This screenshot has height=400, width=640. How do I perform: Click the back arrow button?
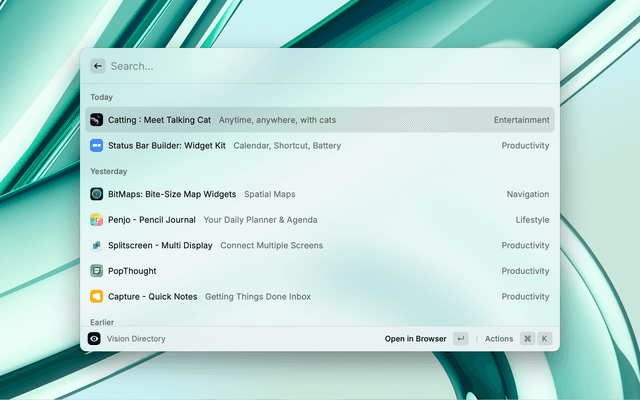coord(98,66)
